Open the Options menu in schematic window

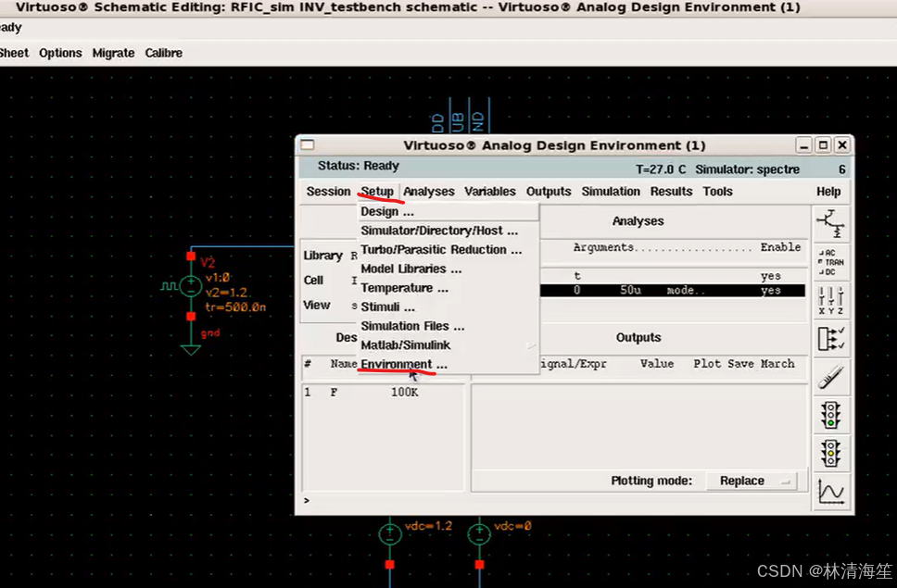tap(60, 53)
